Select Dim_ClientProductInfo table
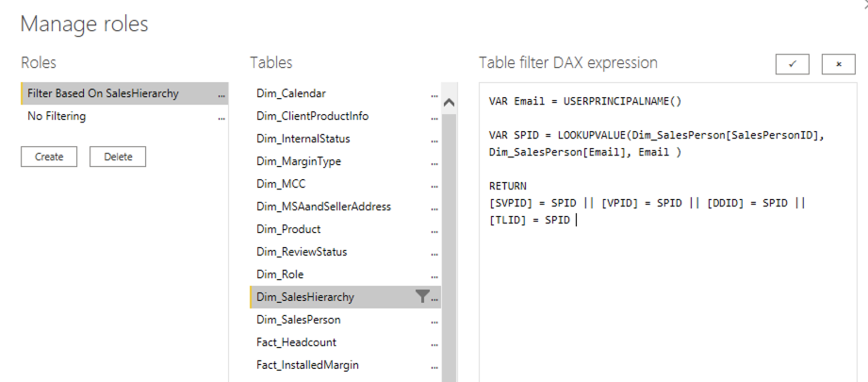 click(x=346, y=116)
